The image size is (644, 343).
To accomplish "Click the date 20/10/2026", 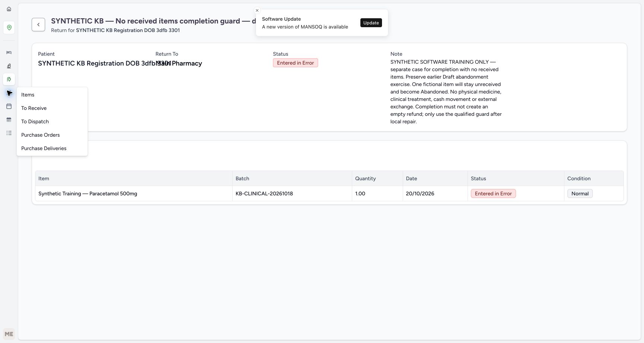I will tap(420, 194).
